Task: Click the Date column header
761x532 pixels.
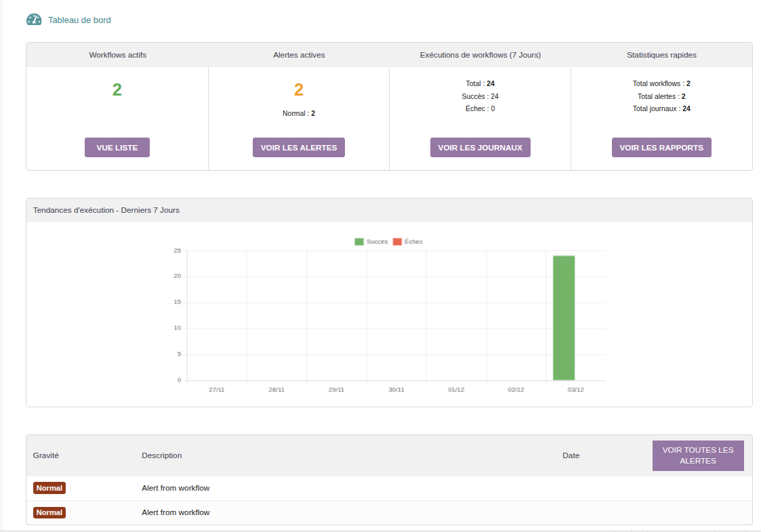Action: click(x=571, y=455)
